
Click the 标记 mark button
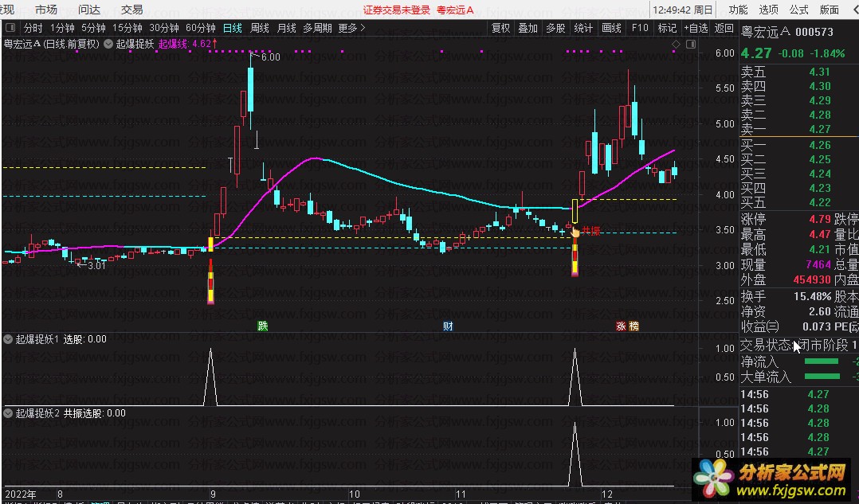tap(667, 27)
